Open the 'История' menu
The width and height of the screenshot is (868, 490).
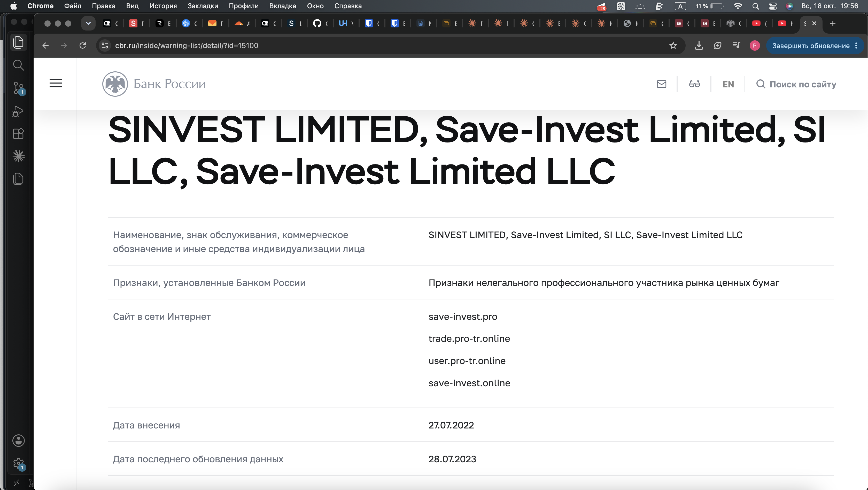(163, 6)
